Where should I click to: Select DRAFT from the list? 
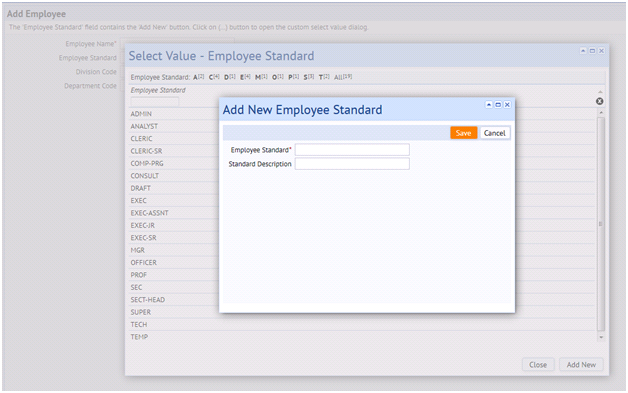pyautogui.click(x=141, y=188)
